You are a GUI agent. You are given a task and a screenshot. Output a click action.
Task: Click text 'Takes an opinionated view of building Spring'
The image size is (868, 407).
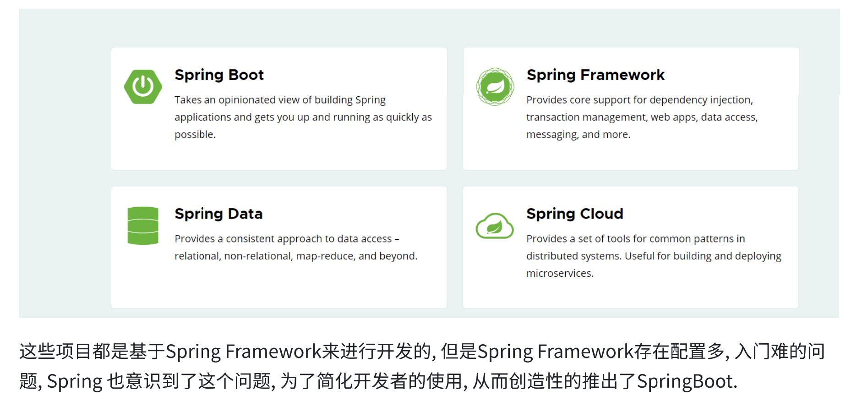click(x=280, y=100)
